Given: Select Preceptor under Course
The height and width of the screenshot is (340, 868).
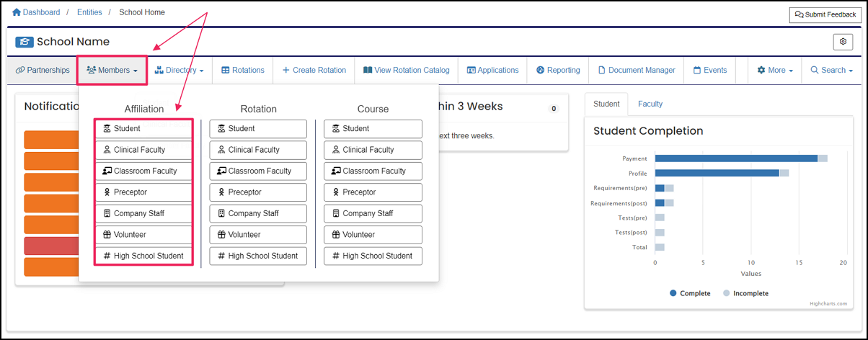Looking at the screenshot, I should click(373, 192).
